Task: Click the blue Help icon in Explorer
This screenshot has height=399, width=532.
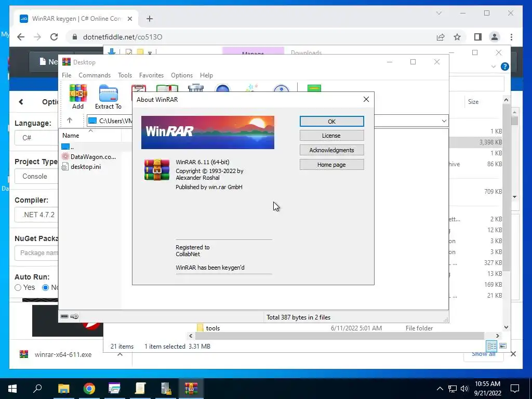Action: (505, 66)
